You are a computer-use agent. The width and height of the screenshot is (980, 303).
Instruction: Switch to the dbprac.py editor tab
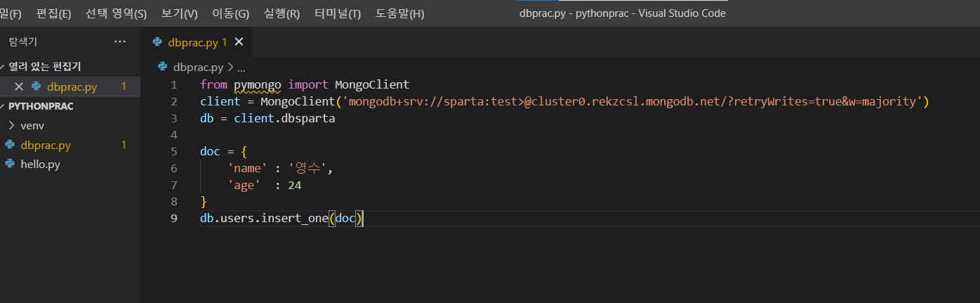point(195,42)
